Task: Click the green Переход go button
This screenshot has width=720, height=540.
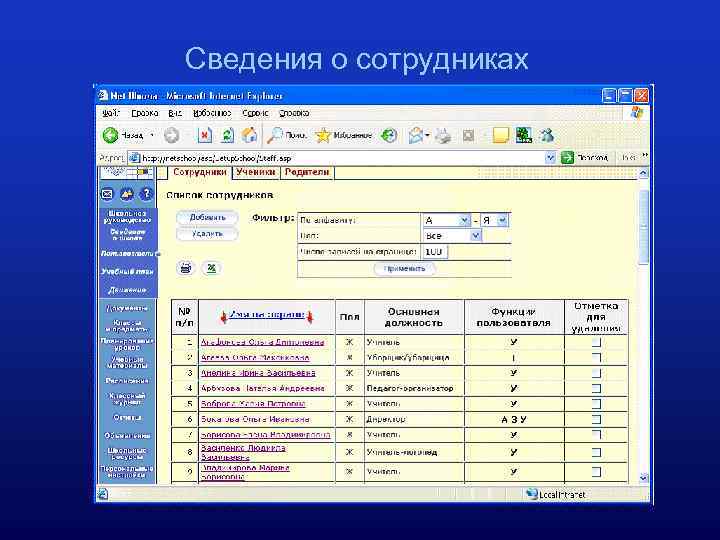Action: coord(568,158)
